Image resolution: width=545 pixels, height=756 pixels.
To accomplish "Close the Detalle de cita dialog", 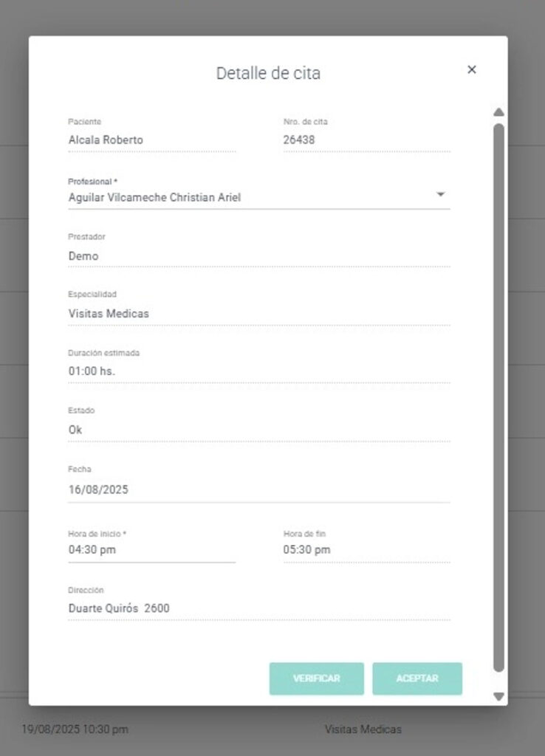I will coord(472,69).
